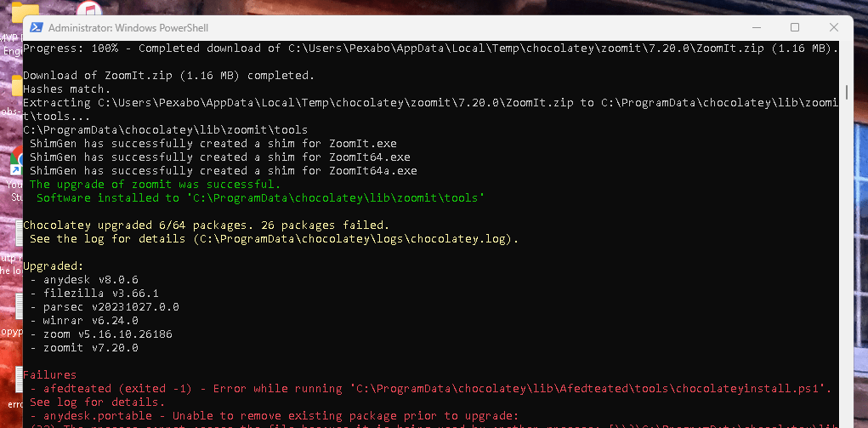
Task: Click the shim line for ZoomIt64a.exe
Action: (224, 171)
